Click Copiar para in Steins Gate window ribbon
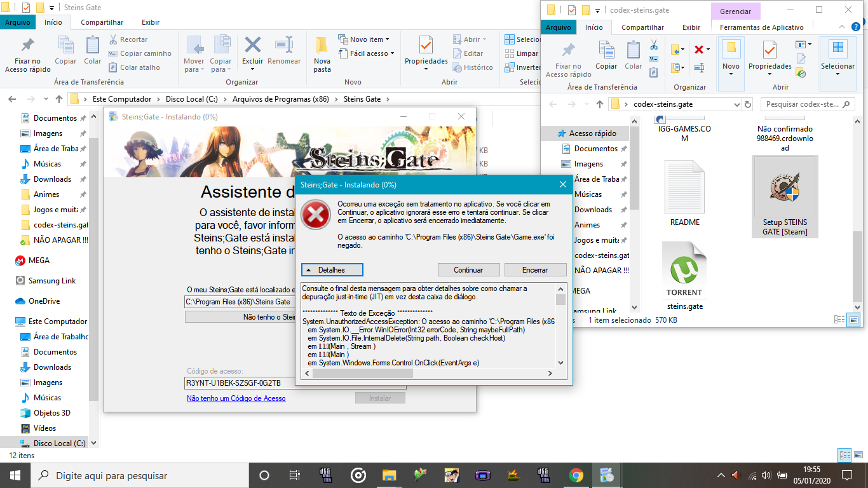 pyautogui.click(x=220, y=55)
